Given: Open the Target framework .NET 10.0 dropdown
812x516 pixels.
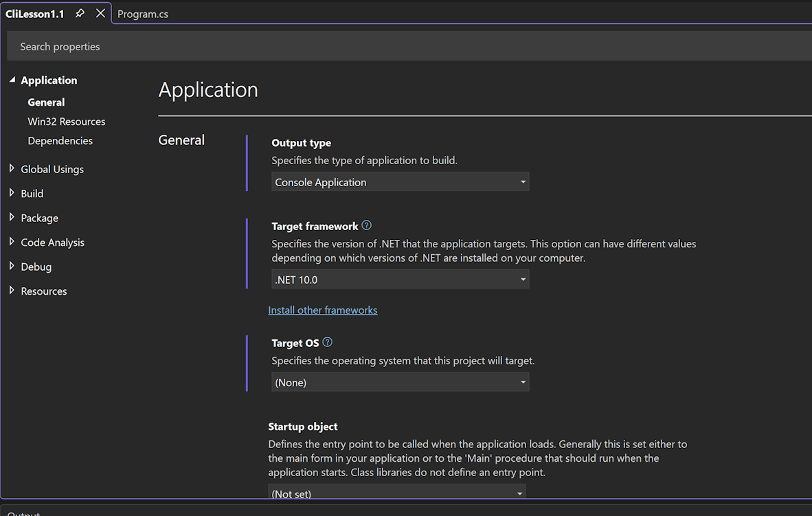Looking at the screenshot, I should pyautogui.click(x=400, y=280).
